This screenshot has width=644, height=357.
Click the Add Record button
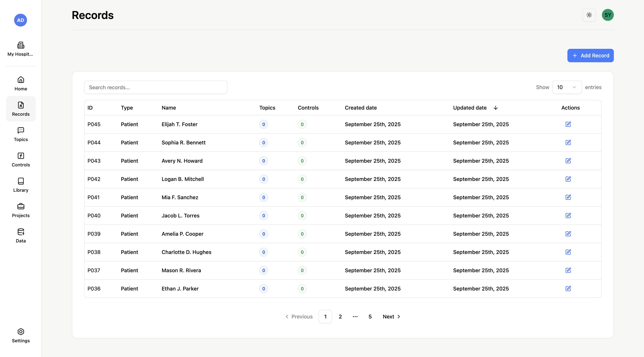590,56
